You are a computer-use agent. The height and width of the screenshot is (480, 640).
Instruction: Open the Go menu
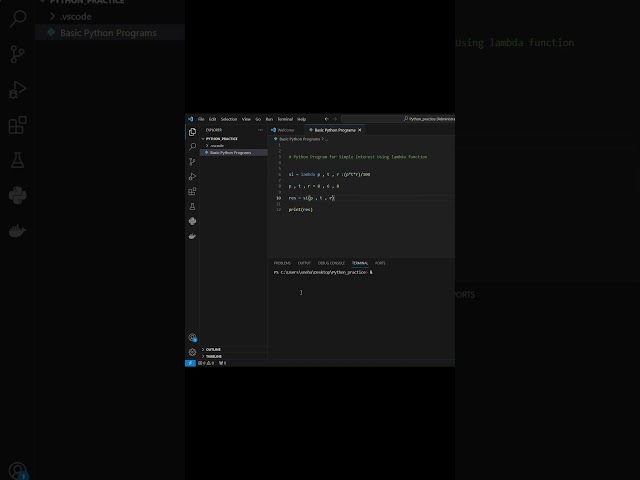pyautogui.click(x=258, y=119)
